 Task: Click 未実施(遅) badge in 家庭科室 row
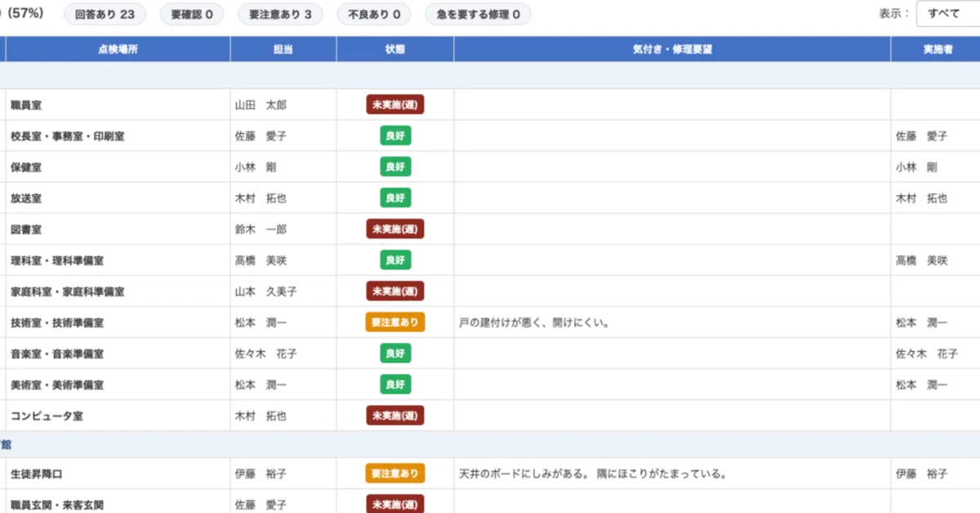coord(395,291)
